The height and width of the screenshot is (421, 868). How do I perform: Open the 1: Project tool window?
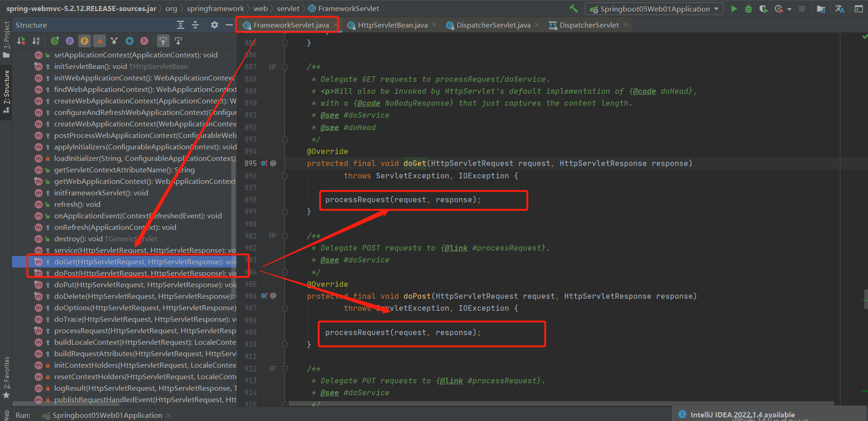(x=6, y=40)
